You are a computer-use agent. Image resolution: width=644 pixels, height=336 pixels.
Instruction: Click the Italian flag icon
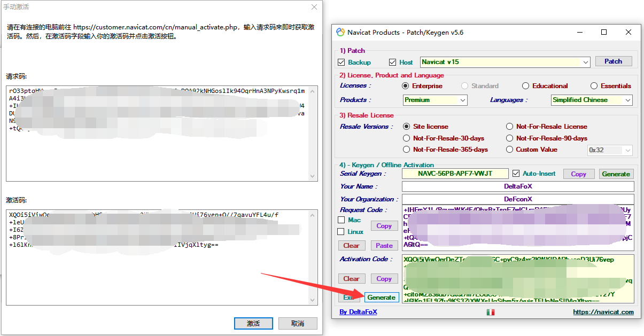point(490,312)
